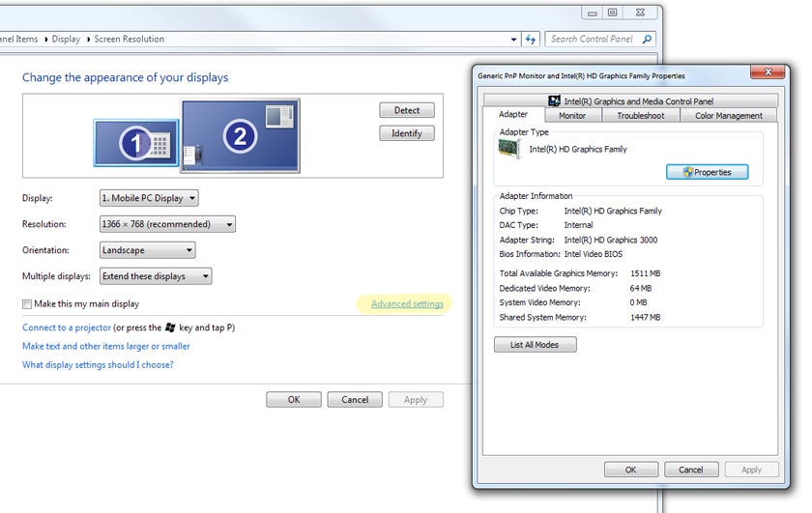Switch to the Adapter tab
The height and width of the screenshot is (513, 812).
click(x=513, y=114)
